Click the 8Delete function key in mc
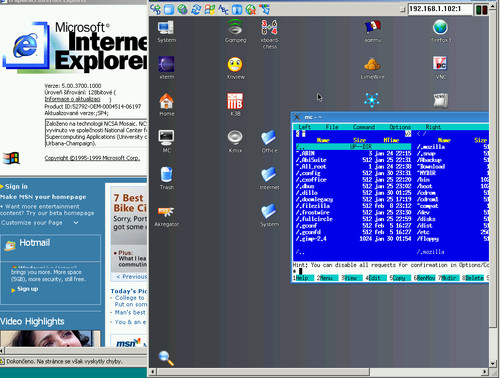Screen dimensions: 500x378 pyautogui.click(x=473, y=278)
